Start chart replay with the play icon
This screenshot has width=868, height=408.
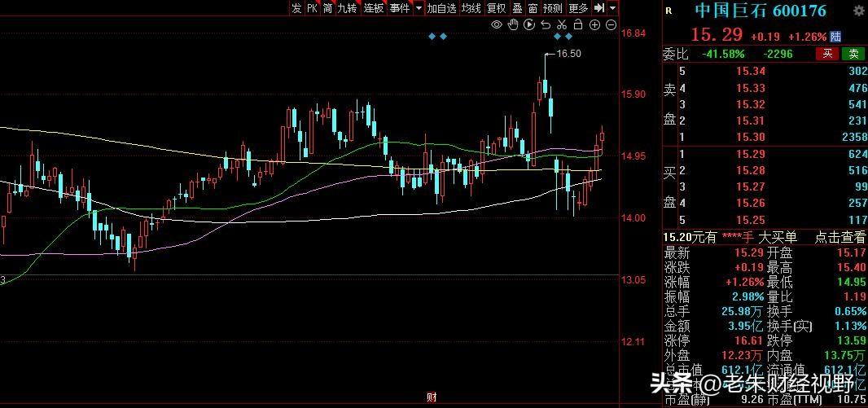coord(529,24)
